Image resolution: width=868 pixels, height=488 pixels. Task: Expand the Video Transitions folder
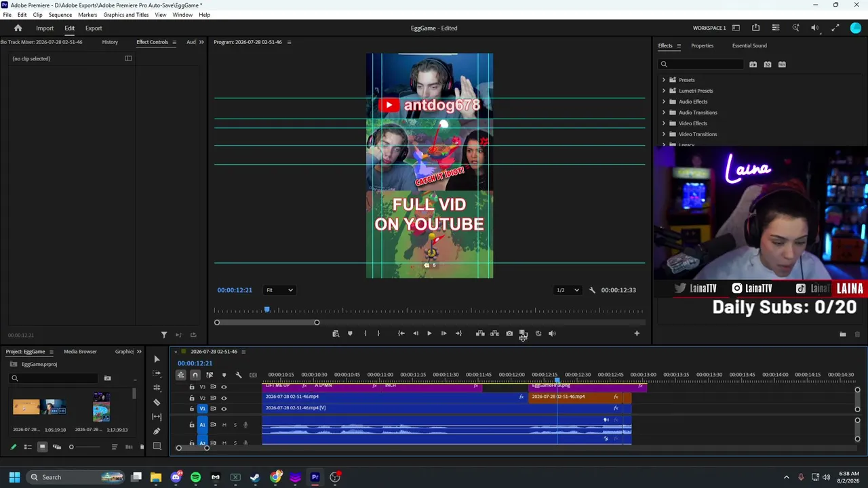tap(664, 134)
